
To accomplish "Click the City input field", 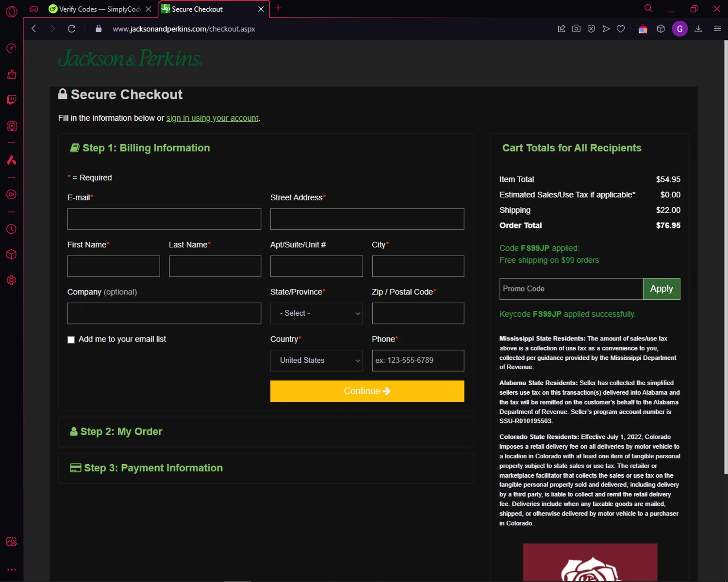I will coord(418,266).
